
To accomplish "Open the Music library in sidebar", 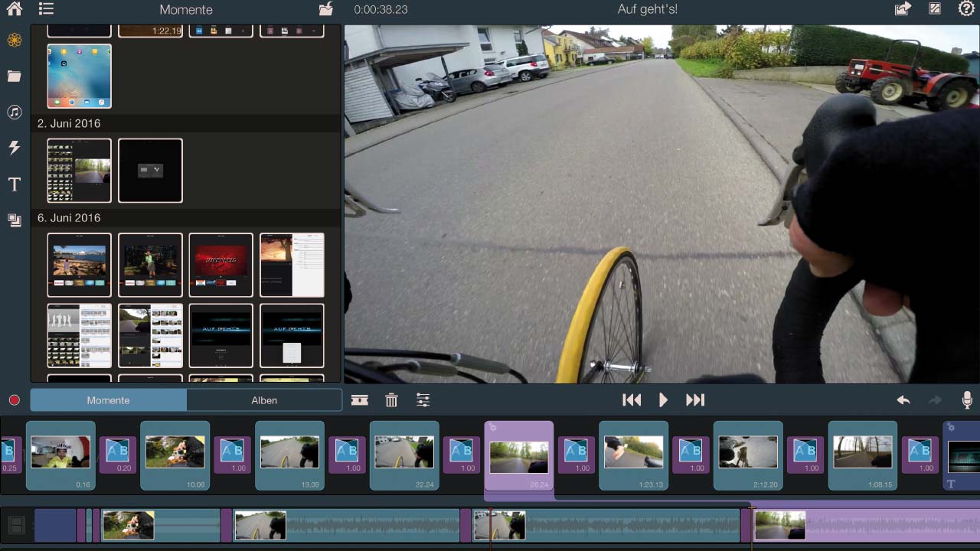I will [14, 112].
